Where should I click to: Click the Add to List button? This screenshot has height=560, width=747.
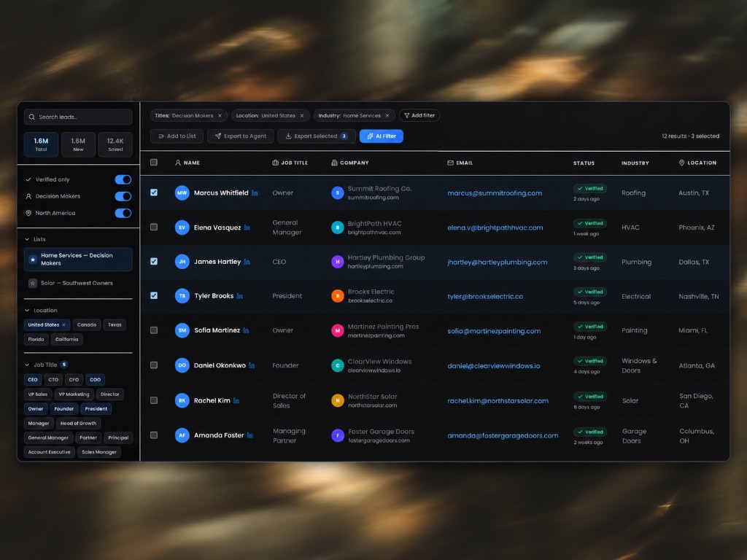coord(177,136)
